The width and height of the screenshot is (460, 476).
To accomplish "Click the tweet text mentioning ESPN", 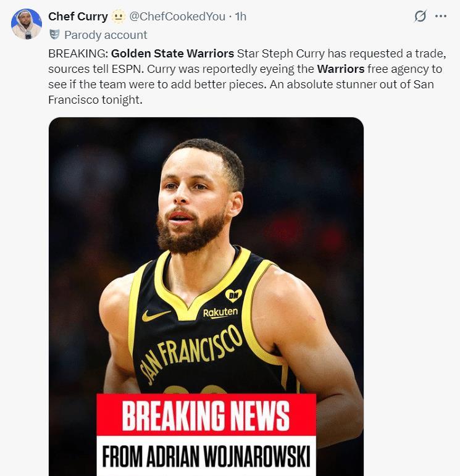I will click(247, 77).
